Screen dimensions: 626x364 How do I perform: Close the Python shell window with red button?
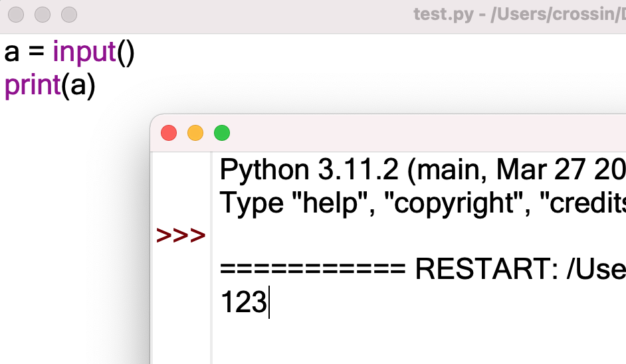pyautogui.click(x=169, y=133)
